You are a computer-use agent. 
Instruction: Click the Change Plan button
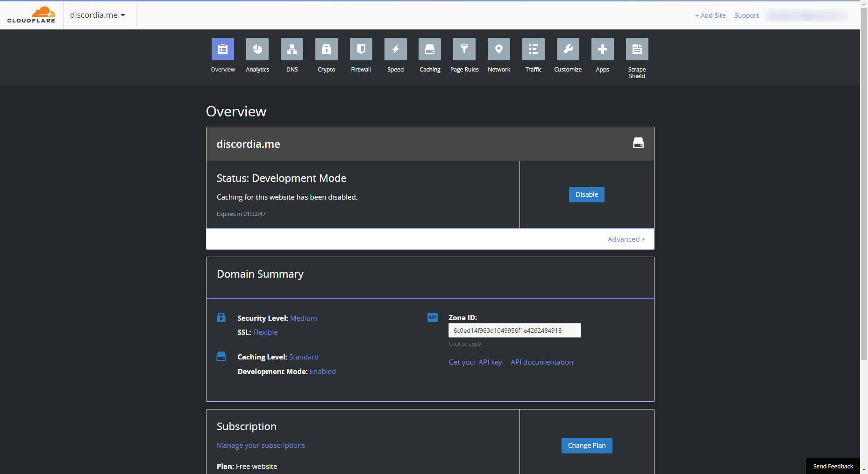click(x=587, y=445)
